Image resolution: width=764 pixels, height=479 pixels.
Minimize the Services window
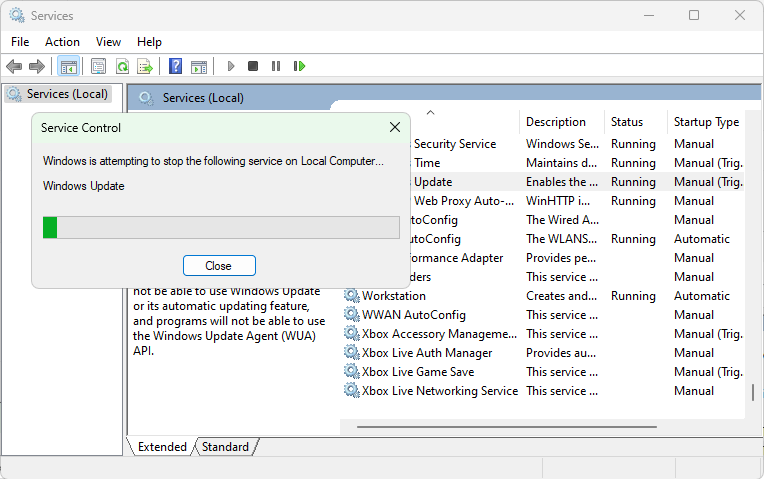point(649,16)
